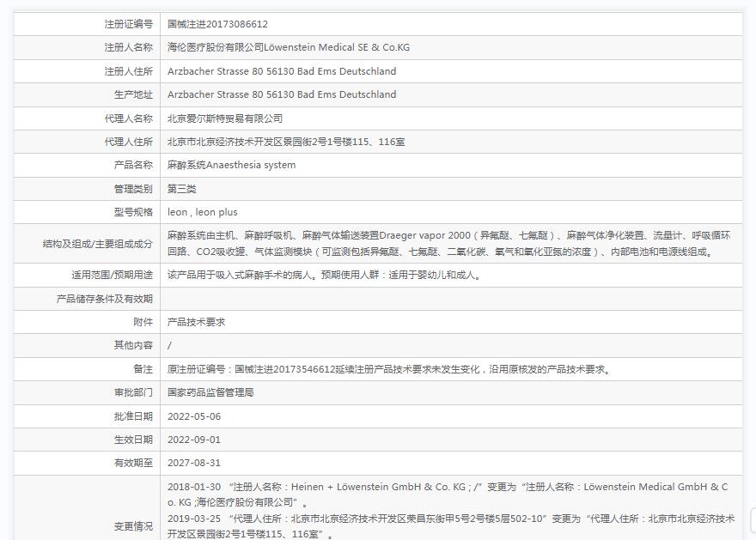The height and width of the screenshot is (540, 756).
Task: Select the composition text mentioning Draeger vapor 2000
Action: click(x=448, y=243)
